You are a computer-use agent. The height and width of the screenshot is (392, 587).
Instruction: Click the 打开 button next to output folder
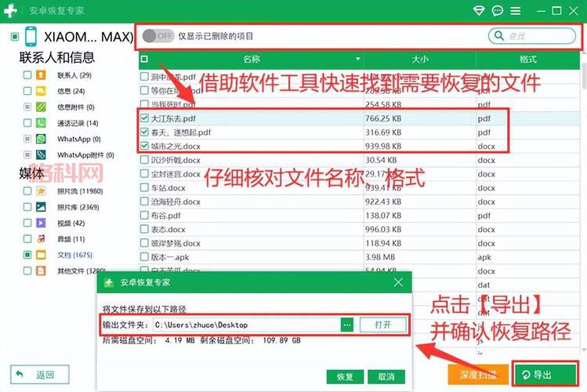click(383, 325)
